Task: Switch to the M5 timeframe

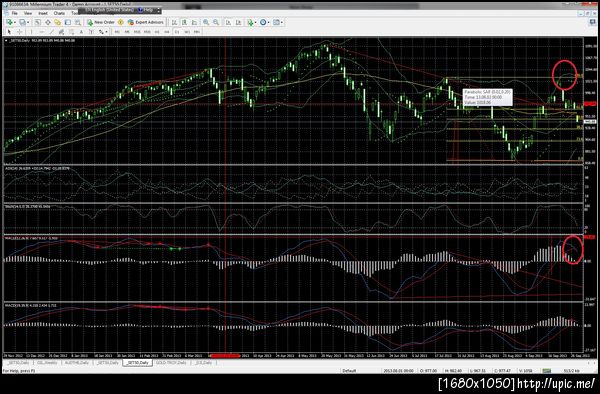Action: (127, 32)
